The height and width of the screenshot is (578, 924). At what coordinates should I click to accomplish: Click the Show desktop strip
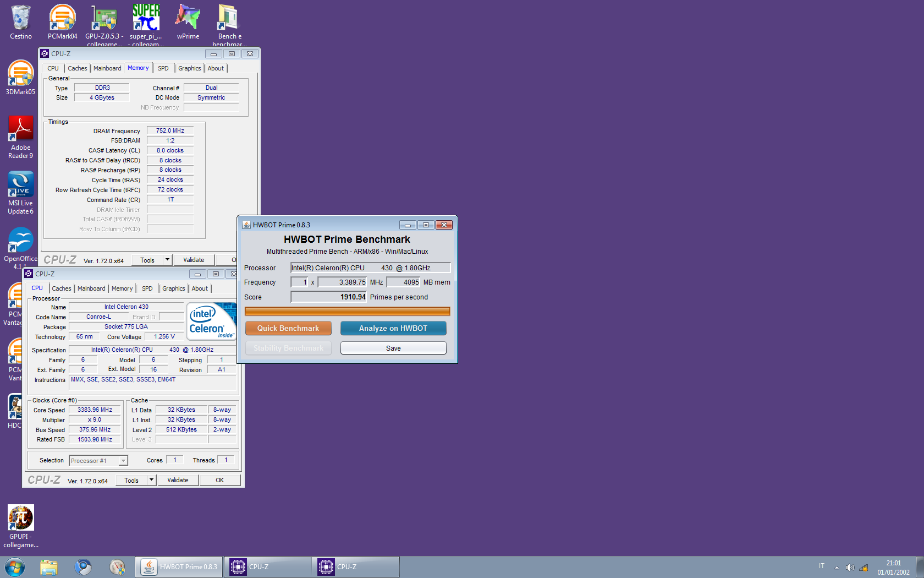tap(920, 567)
